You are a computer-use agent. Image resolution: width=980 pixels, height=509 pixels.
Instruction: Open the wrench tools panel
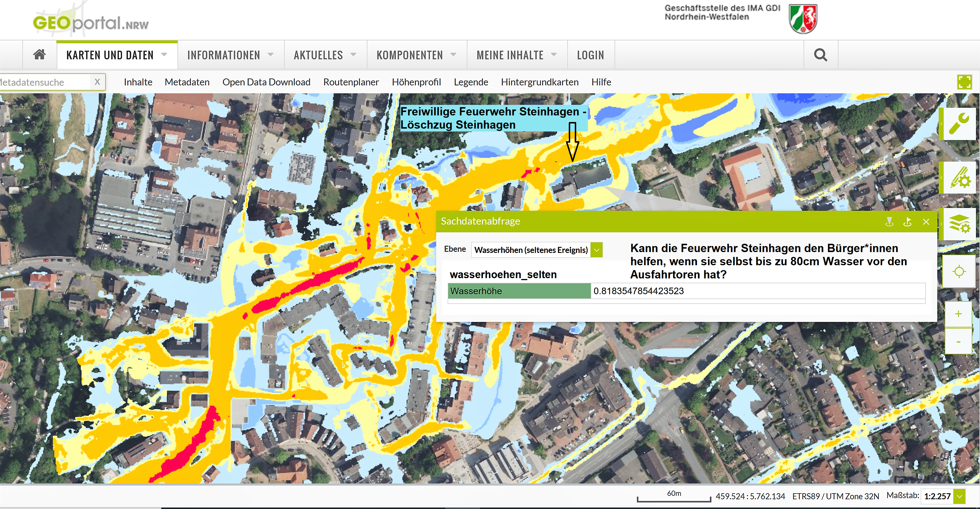(959, 124)
